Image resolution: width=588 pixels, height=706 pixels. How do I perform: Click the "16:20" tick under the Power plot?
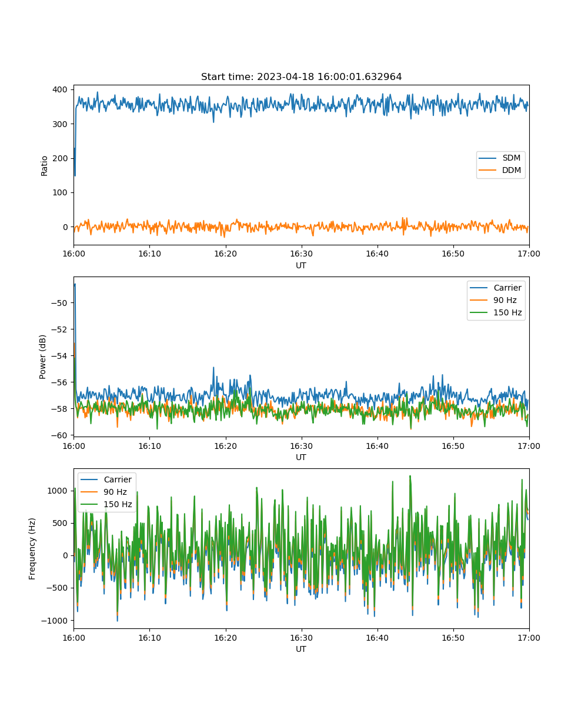225,445
